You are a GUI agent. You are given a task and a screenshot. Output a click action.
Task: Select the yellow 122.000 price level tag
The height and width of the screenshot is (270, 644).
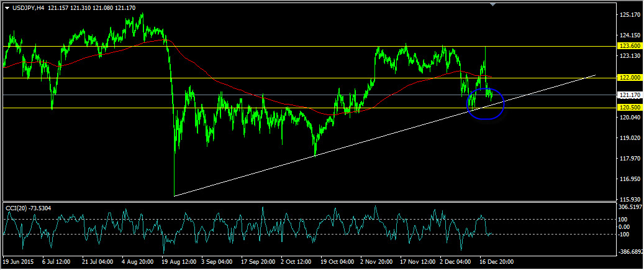(x=630, y=78)
